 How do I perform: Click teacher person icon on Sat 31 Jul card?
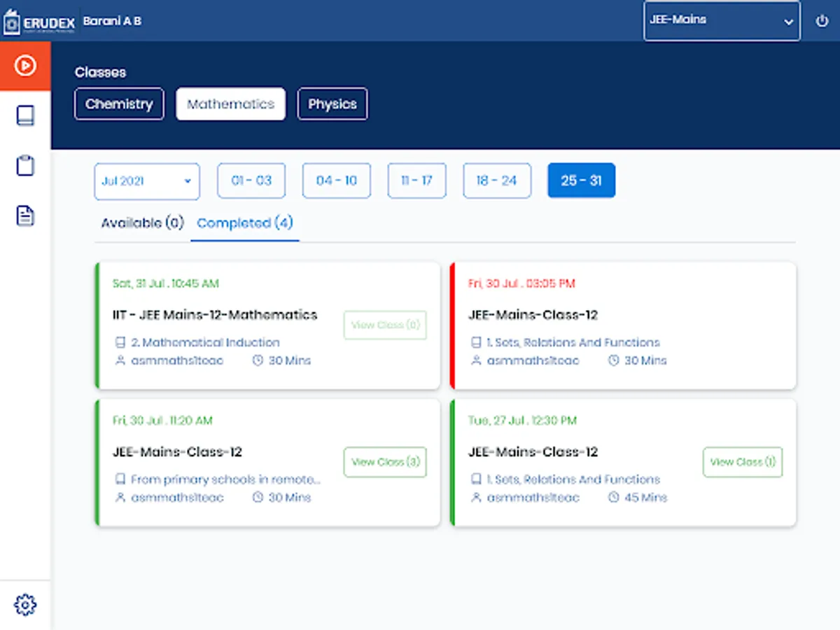(120, 360)
